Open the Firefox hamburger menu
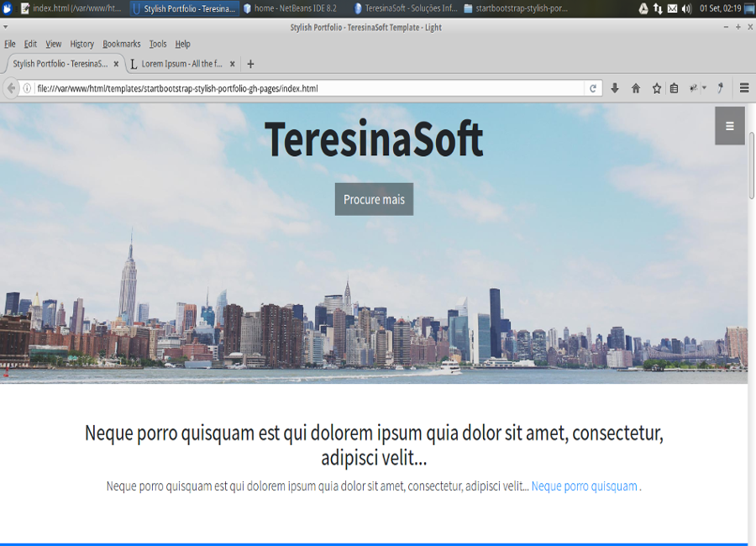The image size is (756, 546). coord(744,88)
